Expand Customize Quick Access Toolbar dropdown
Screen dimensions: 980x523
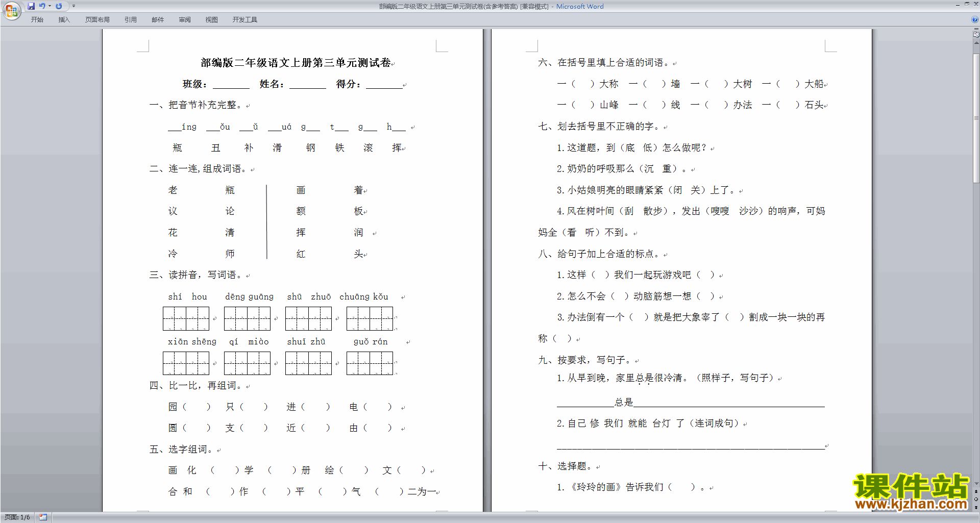(x=73, y=6)
